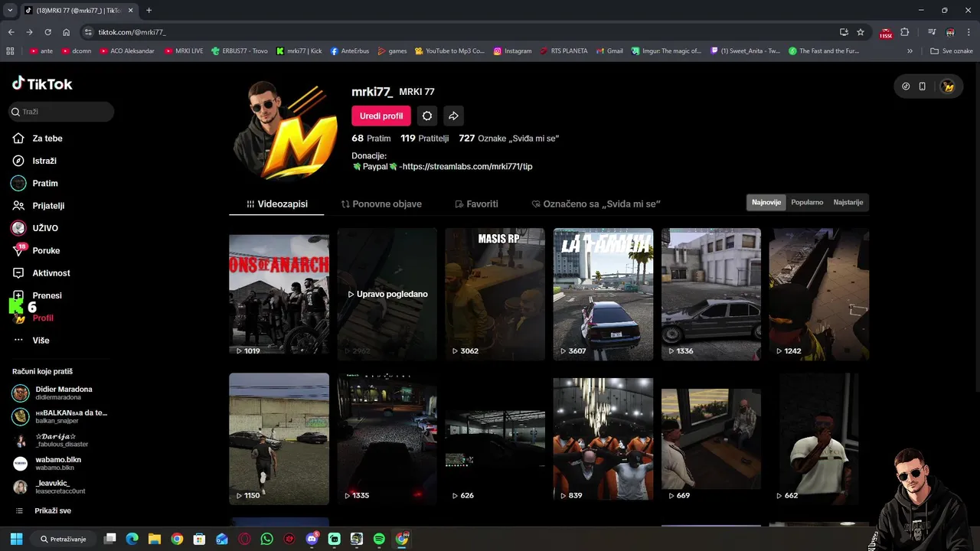The width and height of the screenshot is (980, 551).
Task: Switch to the Videozapisi tab
Action: click(x=276, y=204)
